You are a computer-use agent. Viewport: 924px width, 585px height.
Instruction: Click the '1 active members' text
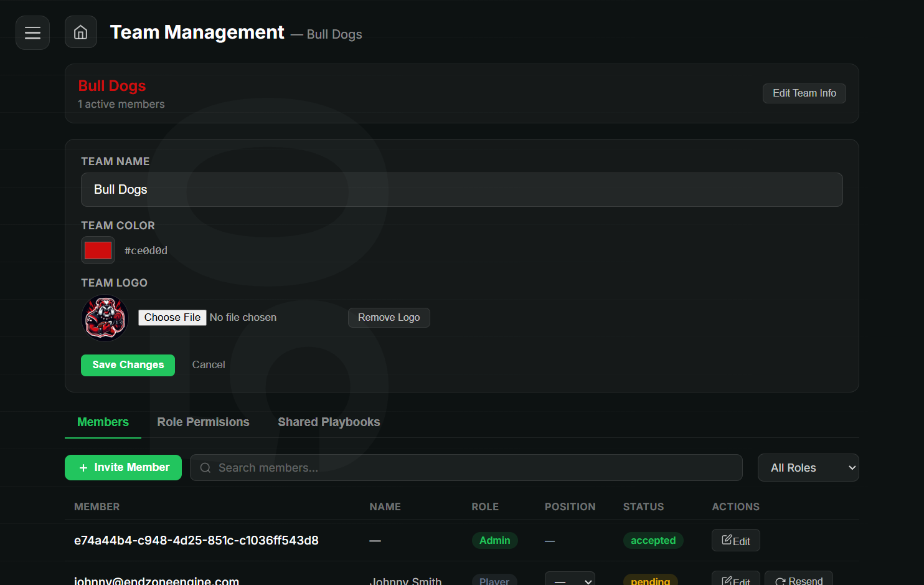(x=121, y=105)
